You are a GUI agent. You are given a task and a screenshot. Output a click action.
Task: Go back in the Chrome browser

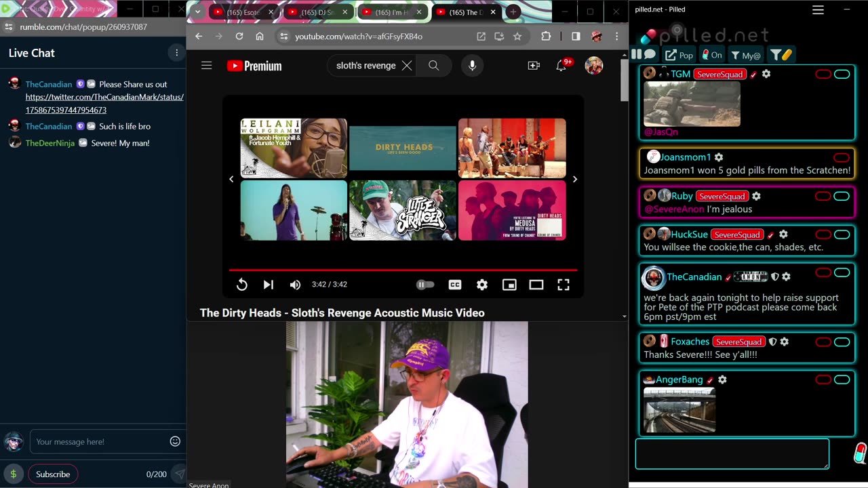[x=199, y=36]
